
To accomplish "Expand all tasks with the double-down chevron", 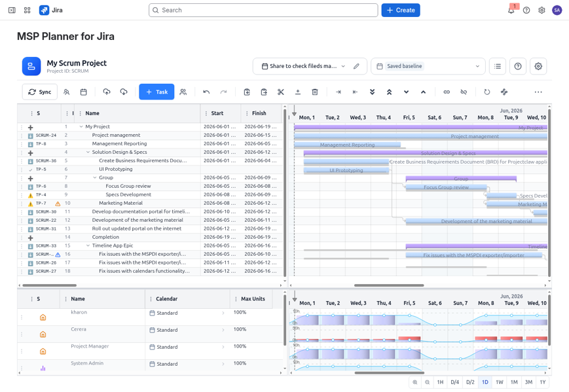I will (373, 92).
